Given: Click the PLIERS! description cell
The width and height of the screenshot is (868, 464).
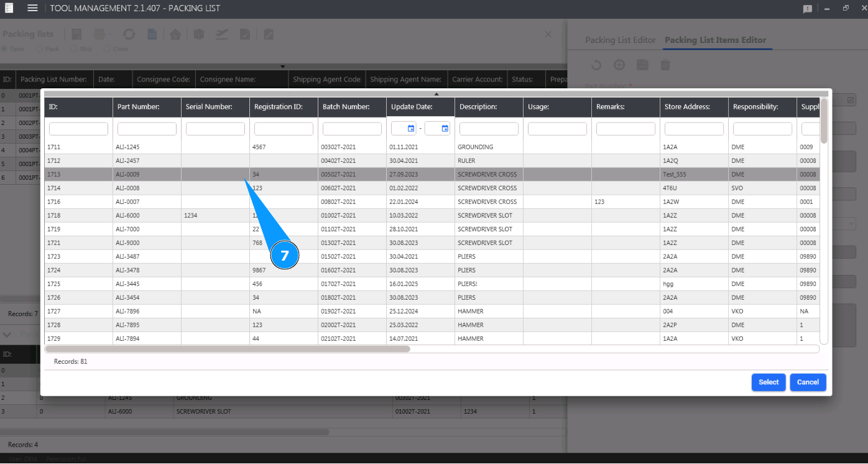Looking at the screenshot, I should click(489, 284).
